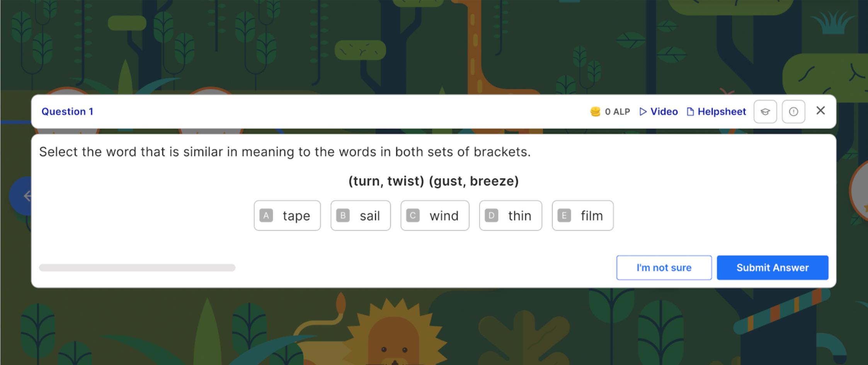Click the letter E key icon beside film
The image size is (868, 365).
564,215
